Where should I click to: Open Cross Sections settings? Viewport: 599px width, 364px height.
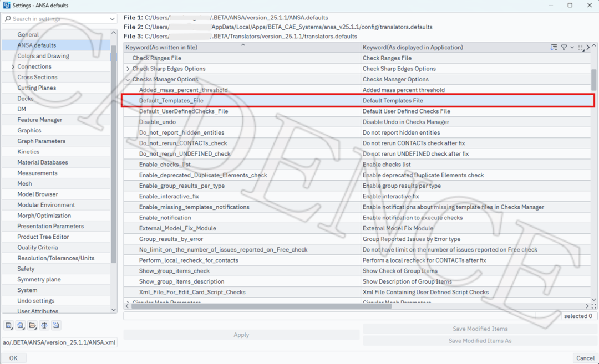(56, 77)
